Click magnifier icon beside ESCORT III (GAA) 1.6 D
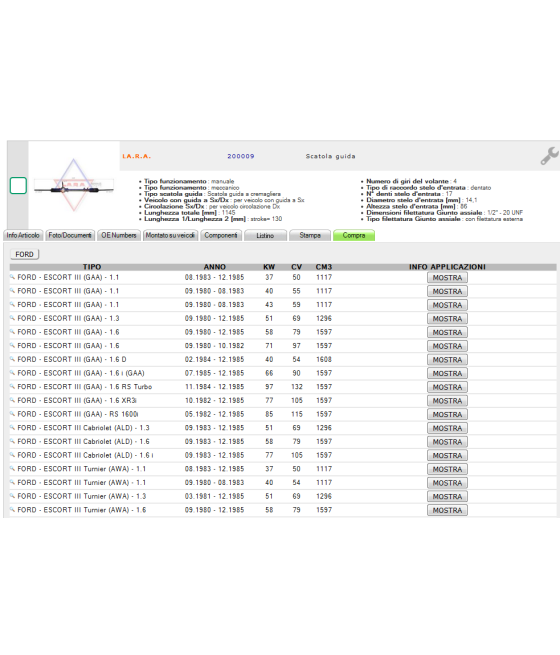560x655 pixels. (x=13, y=359)
